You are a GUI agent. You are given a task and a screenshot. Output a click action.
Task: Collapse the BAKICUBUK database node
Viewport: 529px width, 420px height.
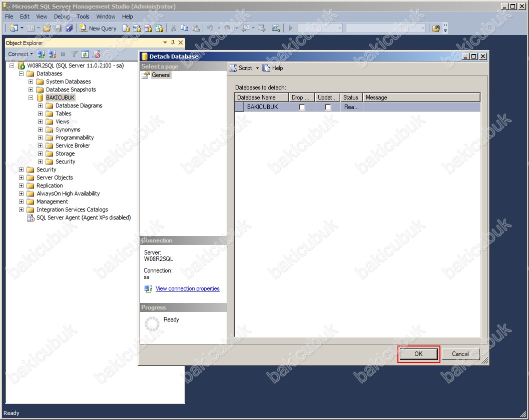(x=31, y=98)
